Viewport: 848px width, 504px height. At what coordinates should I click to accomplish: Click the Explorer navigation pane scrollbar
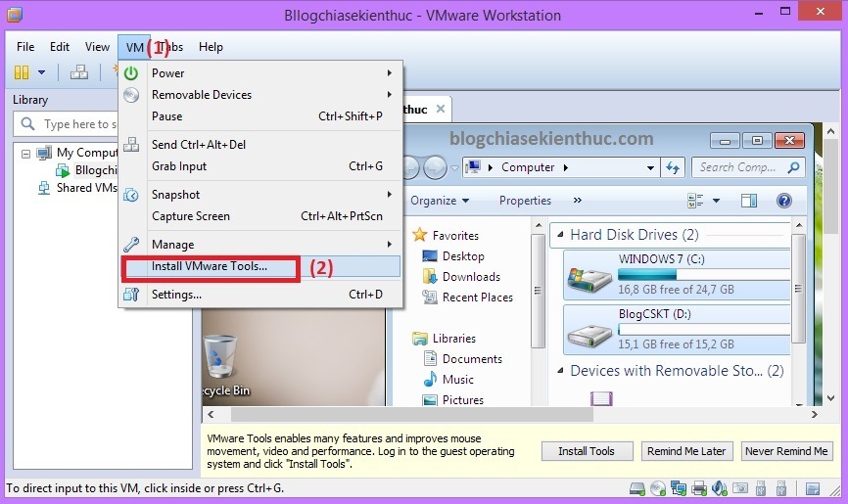pos(537,291)
